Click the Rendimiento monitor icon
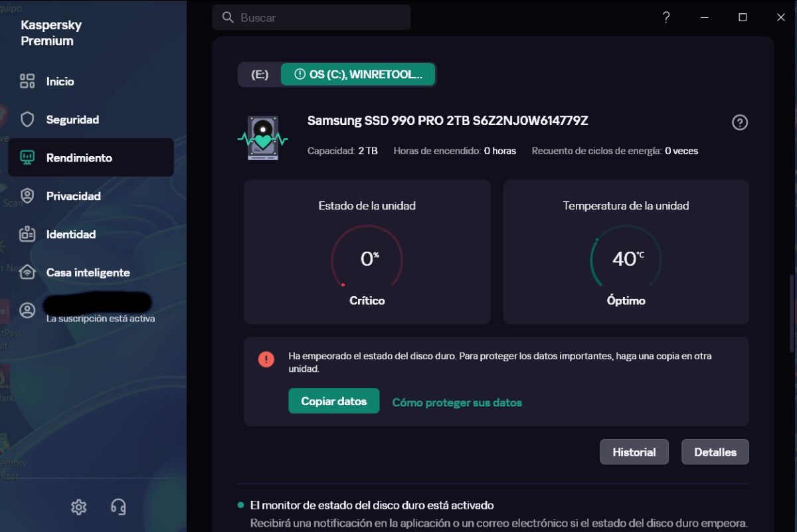 [x=27, y=158]
